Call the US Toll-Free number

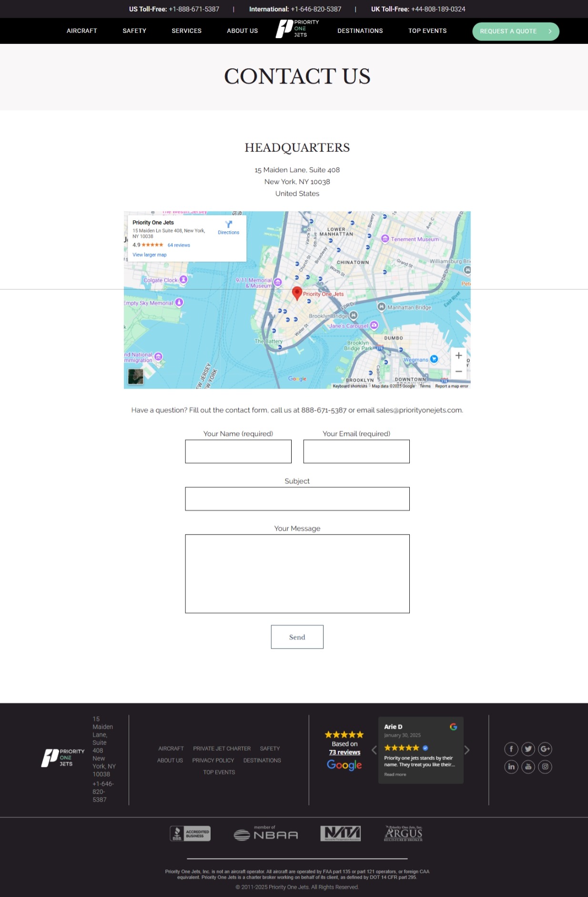pos(194,9)
